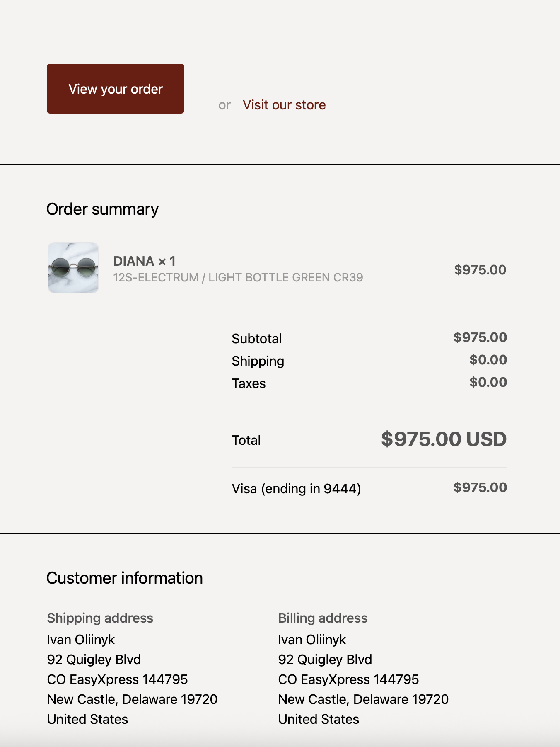Image resolution: width=560 pixels, height=747 pixels.
Task: Click the DIANA sunglasses product thumbnail
Action: [73, 268]
